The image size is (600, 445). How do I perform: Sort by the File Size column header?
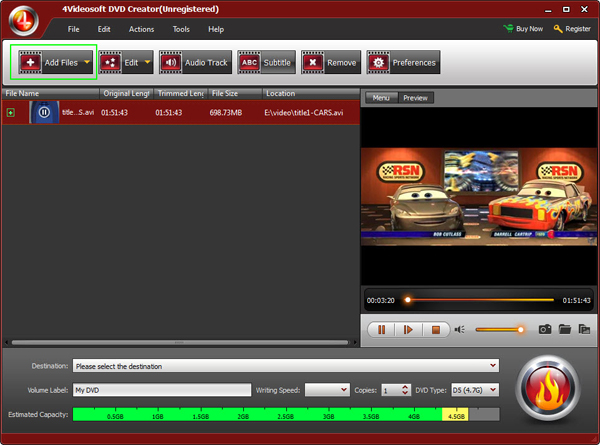point(235,93)
